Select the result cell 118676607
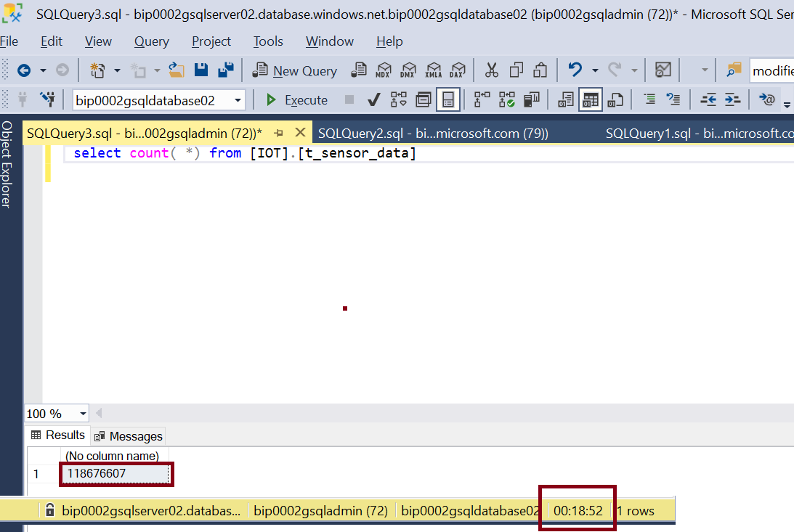Image resolution: width=794 pixels, height=532 pixels. (x=116, y=474)
